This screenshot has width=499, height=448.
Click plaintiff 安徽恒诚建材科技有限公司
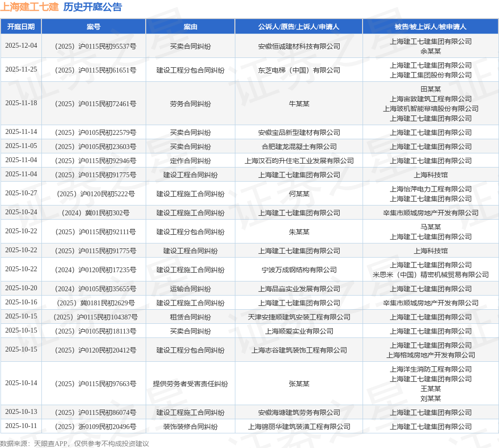(299, 46)
